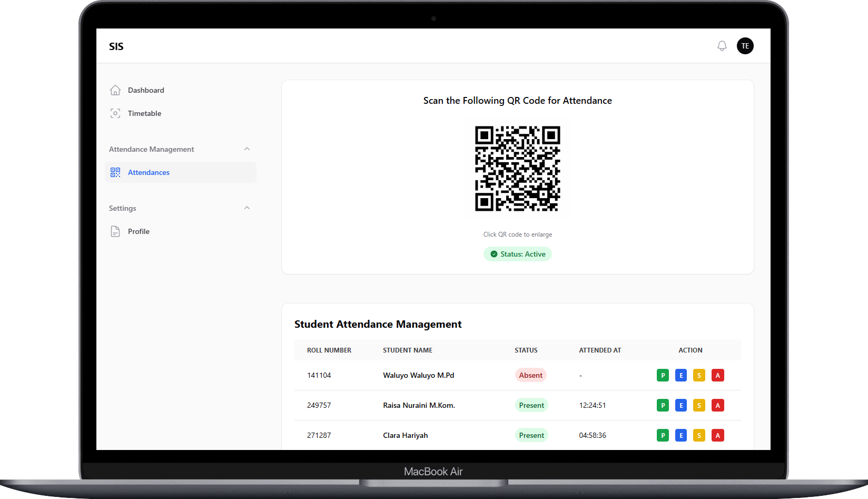Click the SIS logo text

(x=116, y=46)
